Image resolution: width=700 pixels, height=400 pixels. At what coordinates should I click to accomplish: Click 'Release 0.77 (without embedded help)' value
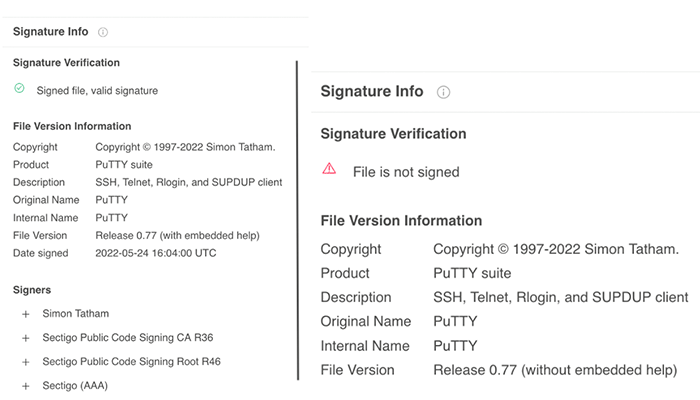tap(554, 370)
